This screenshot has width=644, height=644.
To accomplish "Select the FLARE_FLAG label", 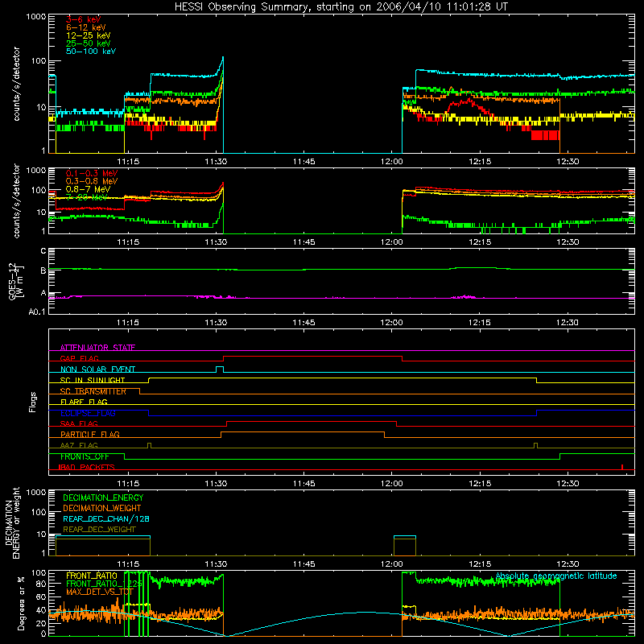I will (x=84, y=402).
